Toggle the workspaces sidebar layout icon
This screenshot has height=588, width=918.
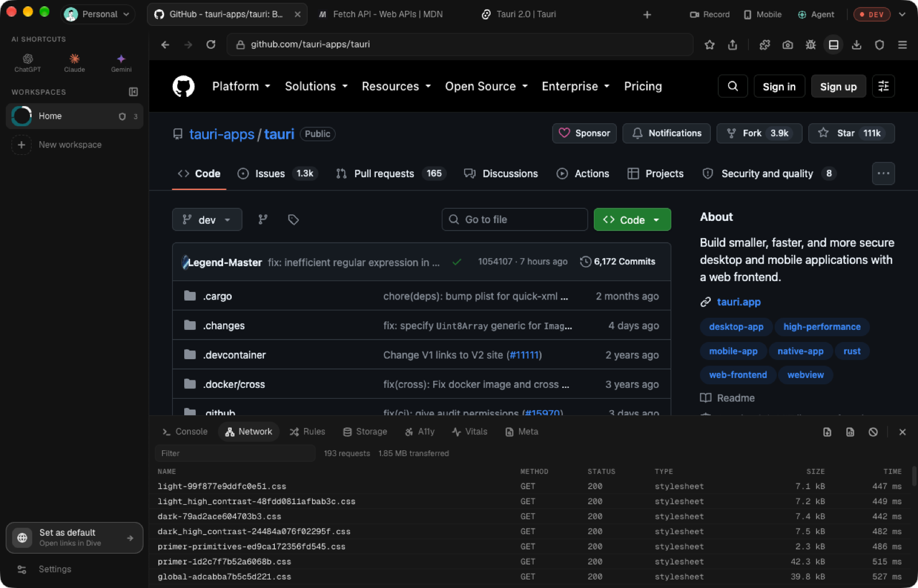[x=133, y=92]
